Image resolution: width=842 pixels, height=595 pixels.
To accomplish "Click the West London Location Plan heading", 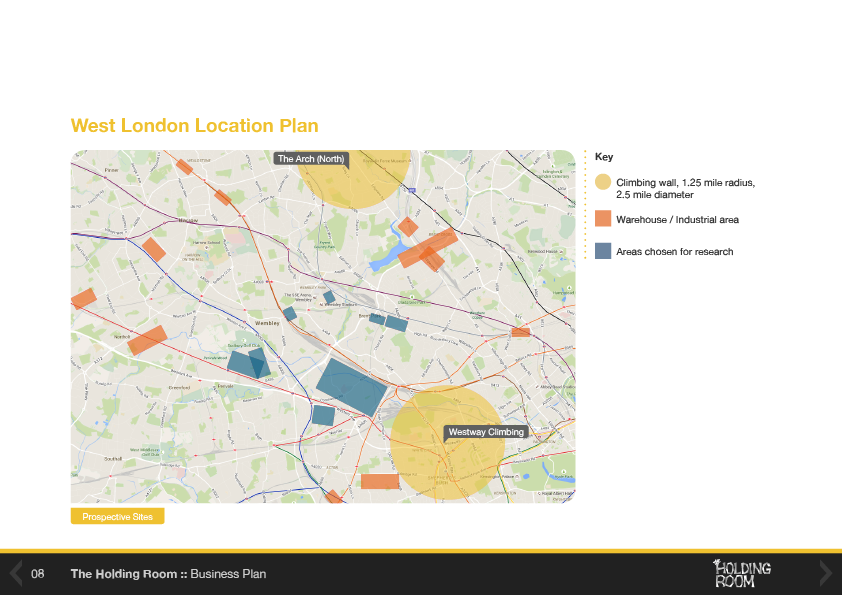I will tap(194, 126).
